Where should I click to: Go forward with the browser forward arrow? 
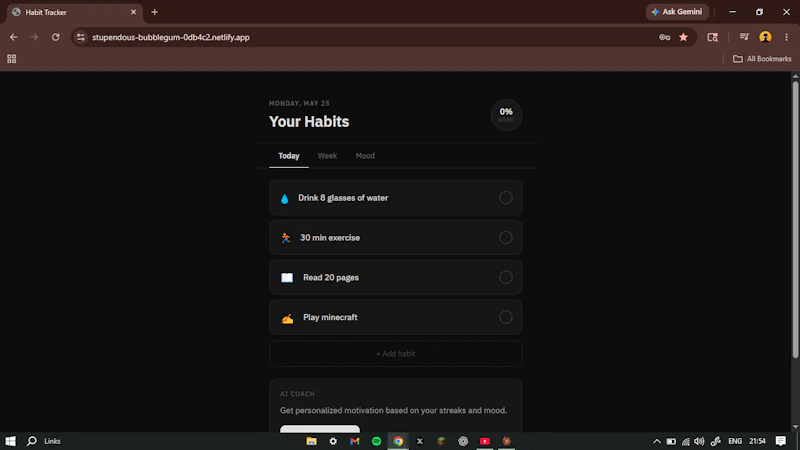34,37
